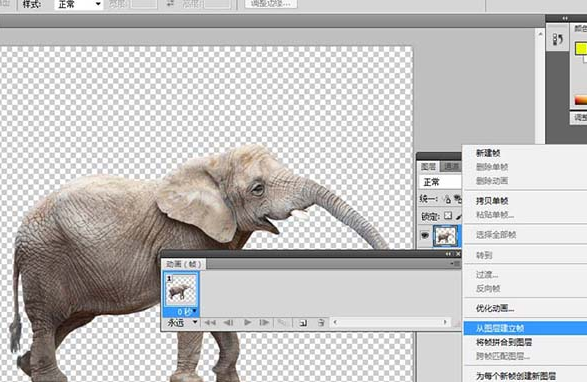Viewport: 587px width, 382px height.
Task: Click canvas vertical scrollbar up arrow
Action: point(540,34)
